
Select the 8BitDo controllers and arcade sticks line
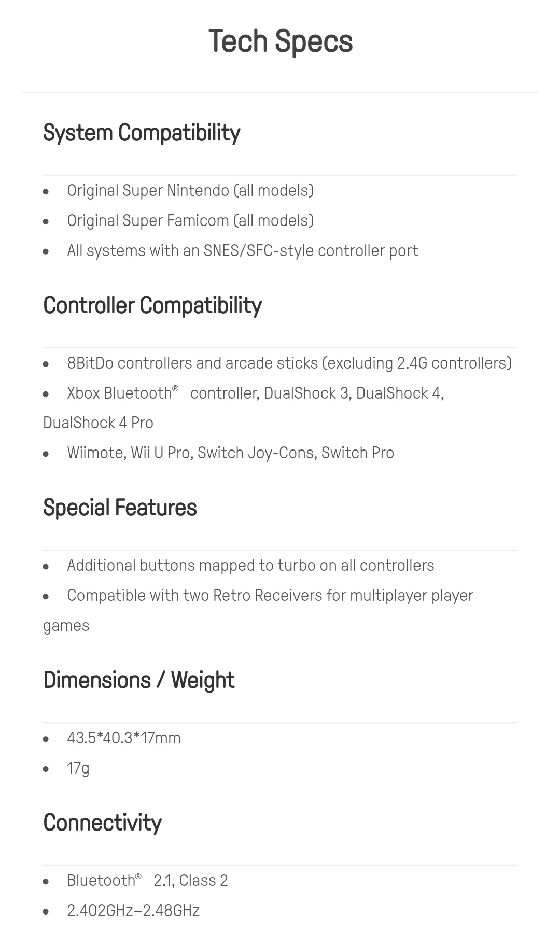pyautogui.click(x=289, y=363)
